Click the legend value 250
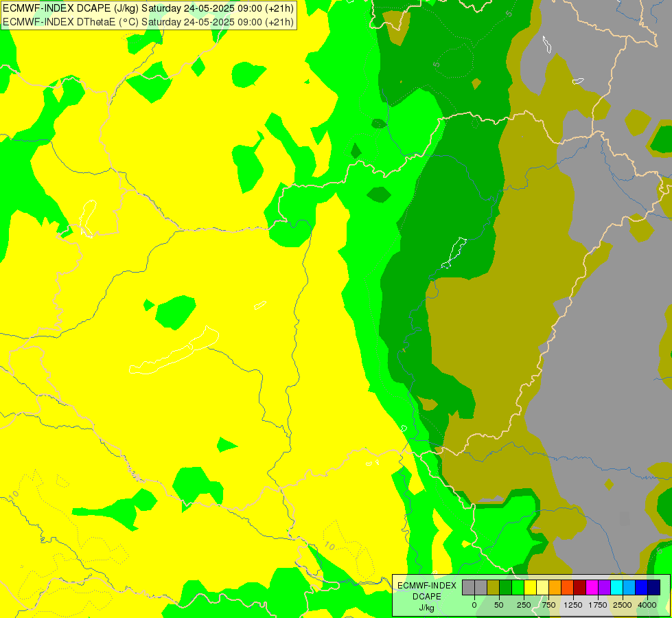Screen dimensions: 672x618 pyautogui.click(x=524, y=605)
